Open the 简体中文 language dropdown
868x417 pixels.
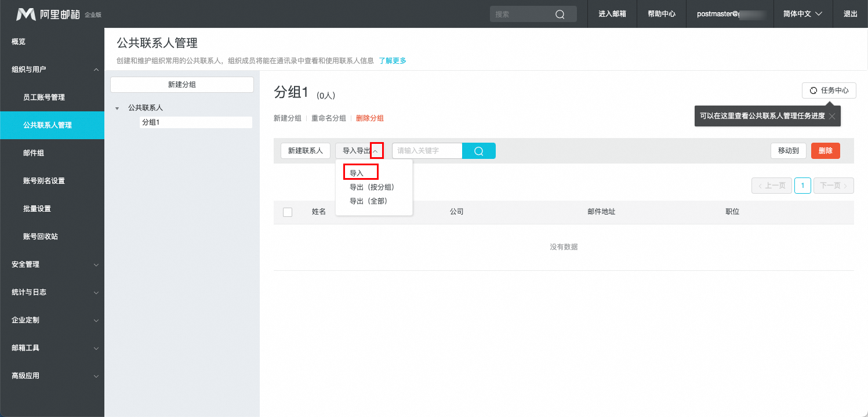point(802,14)
